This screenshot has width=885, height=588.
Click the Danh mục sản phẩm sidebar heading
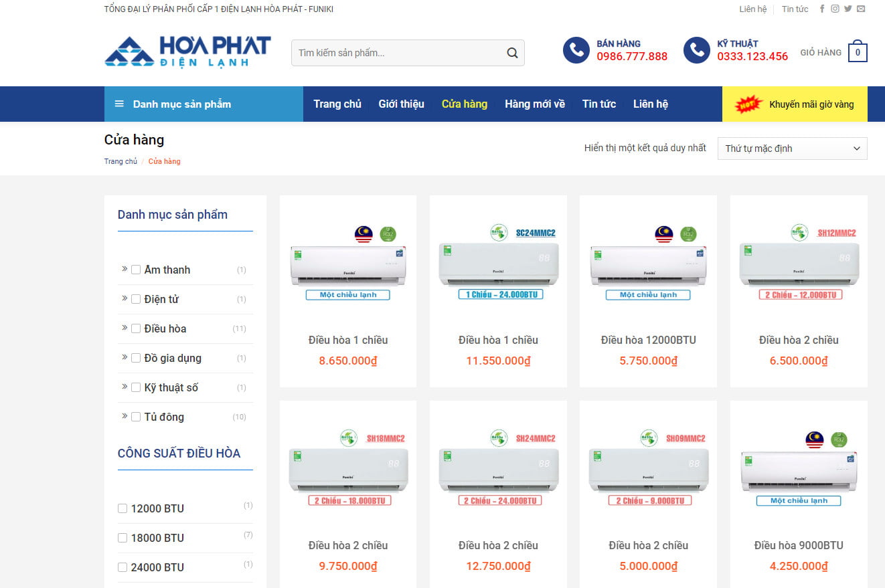point(173,215)
